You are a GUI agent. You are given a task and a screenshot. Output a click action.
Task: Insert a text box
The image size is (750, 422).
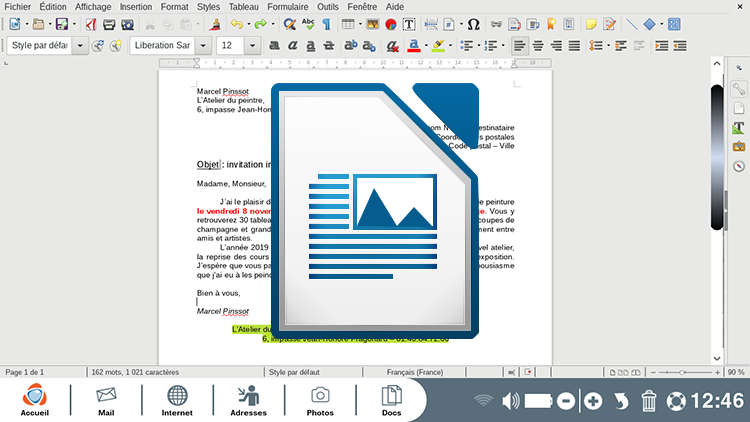click(409, 24)
